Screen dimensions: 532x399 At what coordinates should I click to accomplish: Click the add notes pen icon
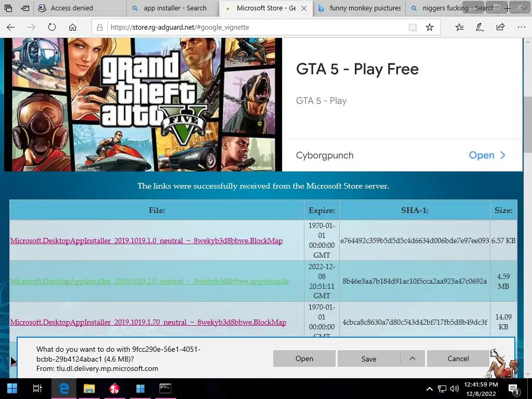click(x=480, y=27)
